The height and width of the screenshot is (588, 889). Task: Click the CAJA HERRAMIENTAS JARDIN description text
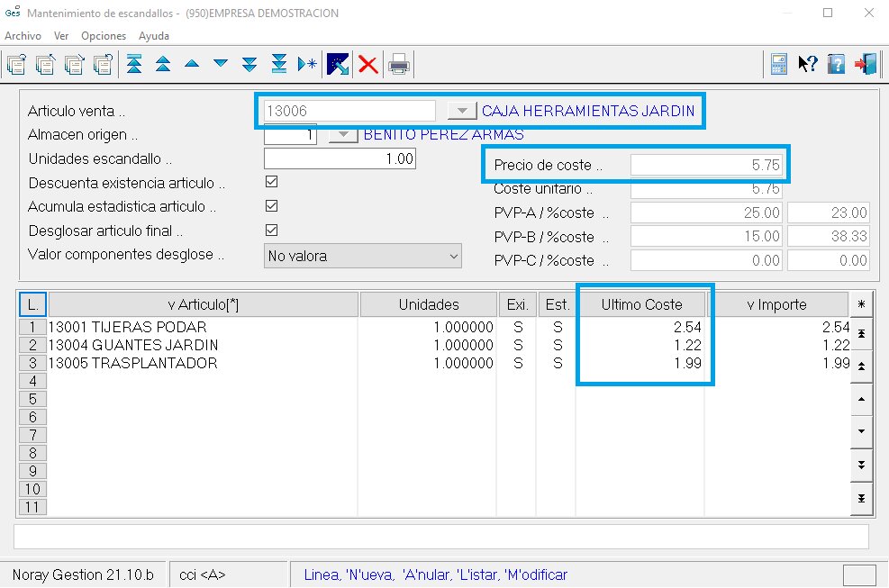pyautogui.click(x=588, y=111)
